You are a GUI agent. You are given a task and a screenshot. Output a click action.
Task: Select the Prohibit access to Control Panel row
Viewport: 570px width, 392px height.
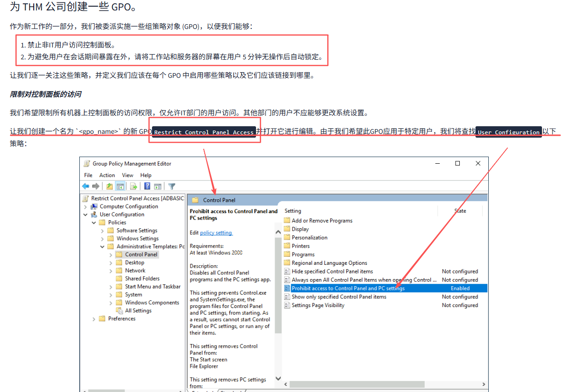click(x=385, y=289)
